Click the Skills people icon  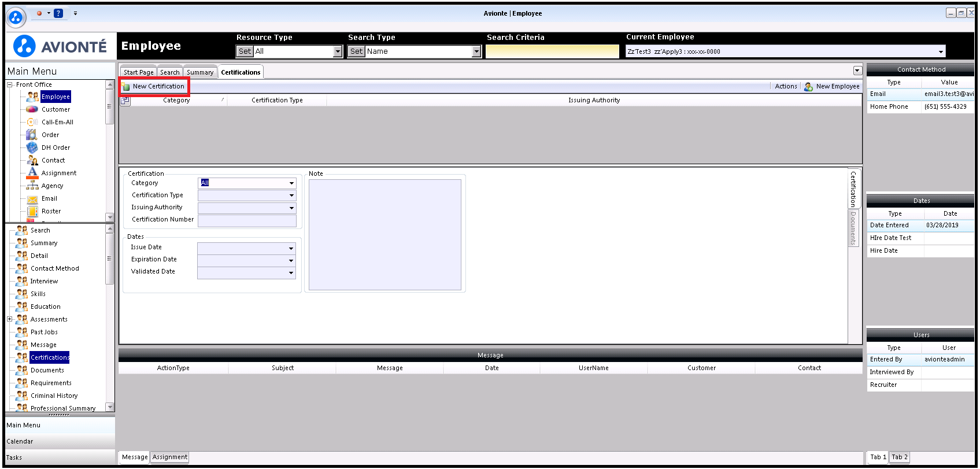(x=22, y=294)
